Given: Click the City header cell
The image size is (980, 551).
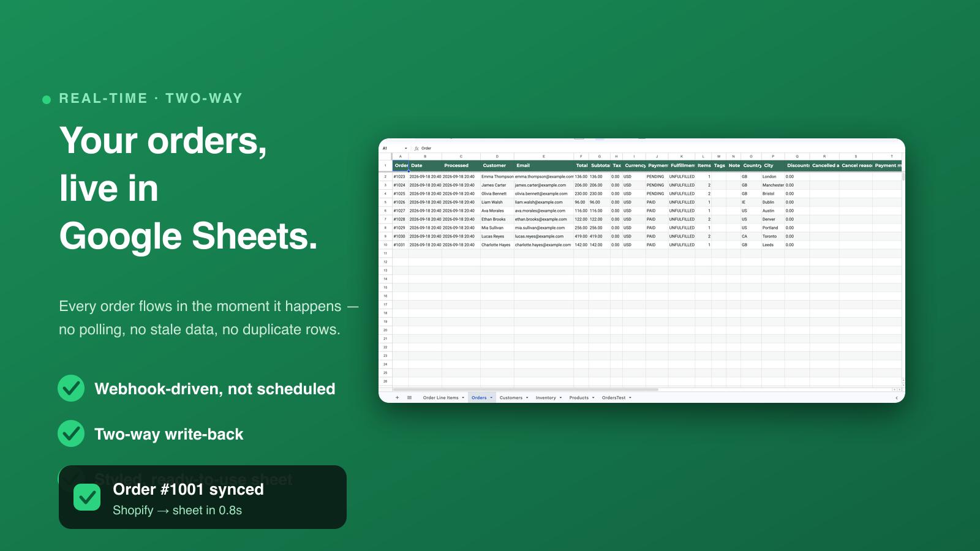Looking at the screenshot, I should point(773,165).
